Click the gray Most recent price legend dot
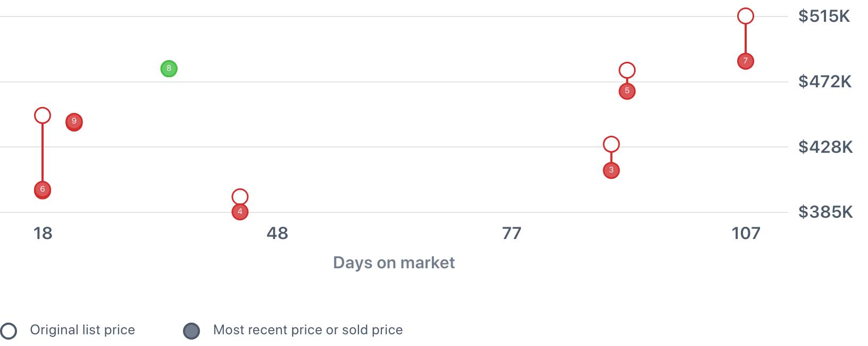The width and height of the screenshot is (868, 346). tap(191, 331)
